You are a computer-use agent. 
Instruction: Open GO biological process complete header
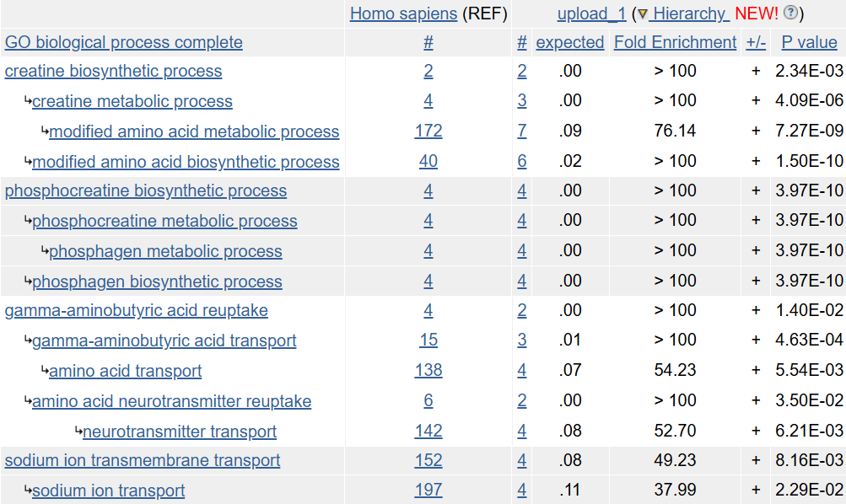tap(123, 42)
